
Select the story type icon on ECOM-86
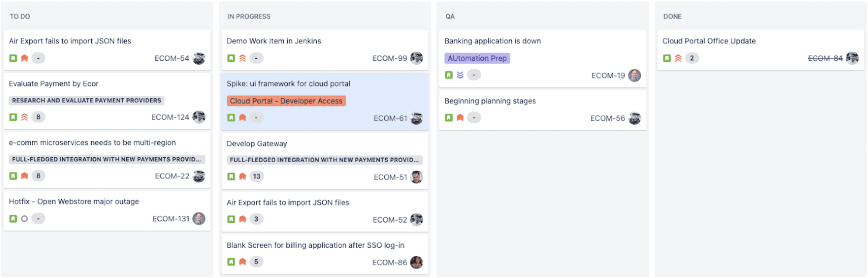coord(231,262)
